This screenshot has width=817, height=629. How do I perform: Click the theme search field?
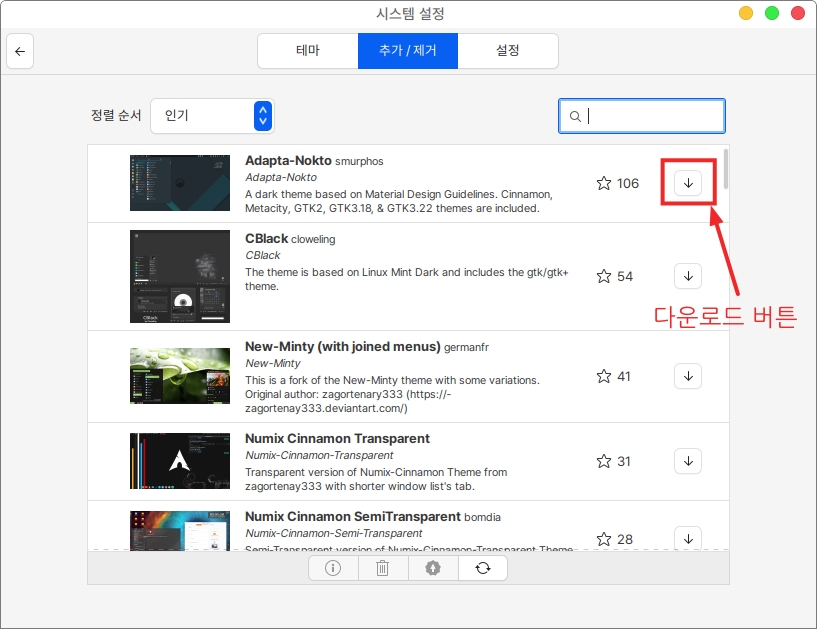[650, 116]
